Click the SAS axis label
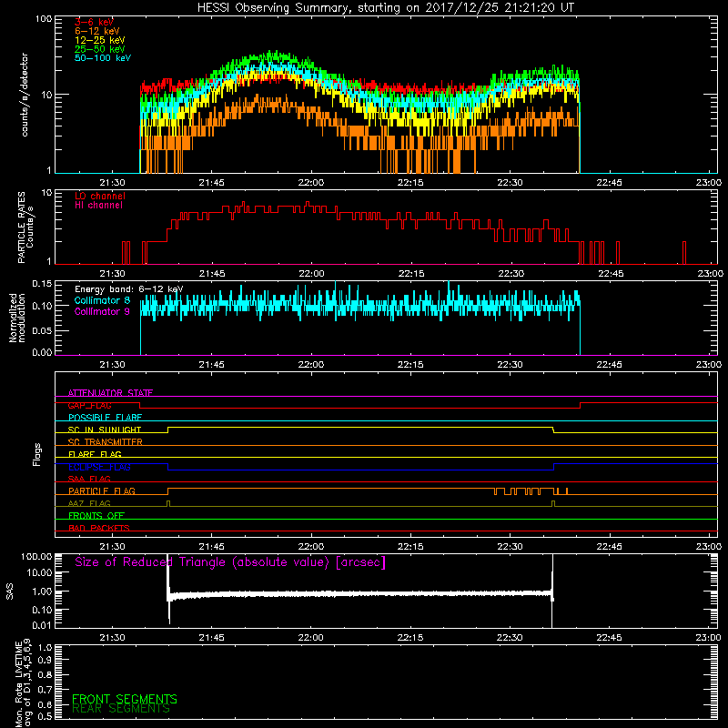 (x=10, y=591)
